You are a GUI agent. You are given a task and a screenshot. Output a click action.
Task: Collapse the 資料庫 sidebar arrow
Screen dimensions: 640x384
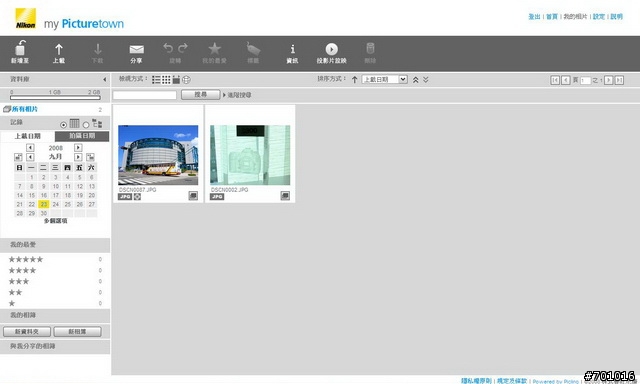[104, 80]
